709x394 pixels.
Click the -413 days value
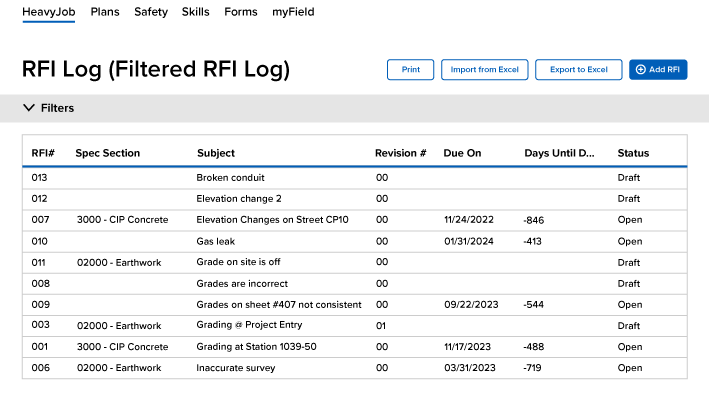pos(532,242)
